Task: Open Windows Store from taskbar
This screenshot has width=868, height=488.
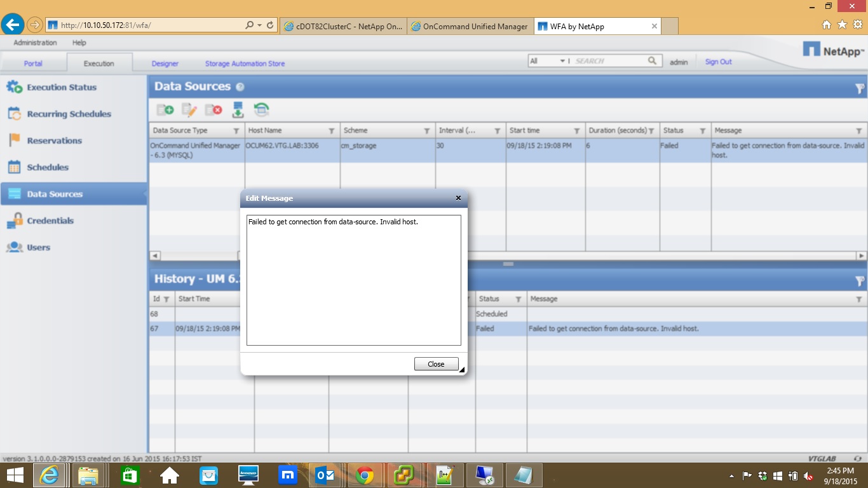Action: coord(129,475)
